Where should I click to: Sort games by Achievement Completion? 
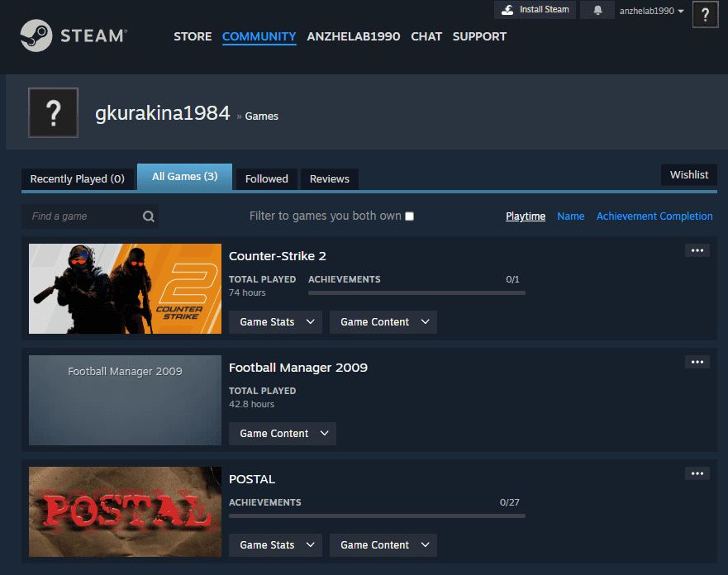(x=654, y=216)
